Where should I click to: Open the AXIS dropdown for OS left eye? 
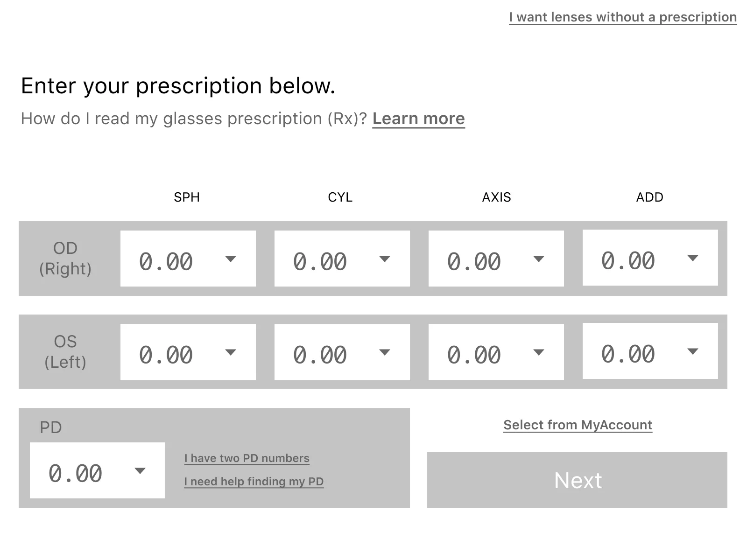(x=540, y=351)
